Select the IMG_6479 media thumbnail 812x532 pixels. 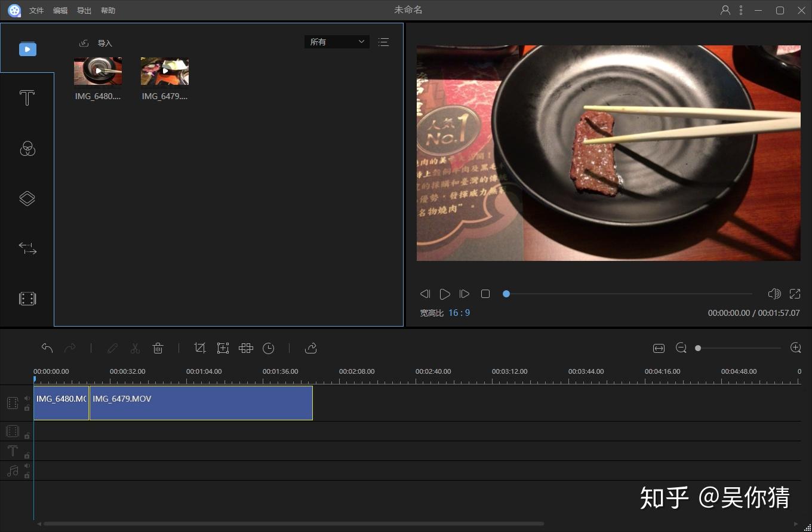point(165,71)
